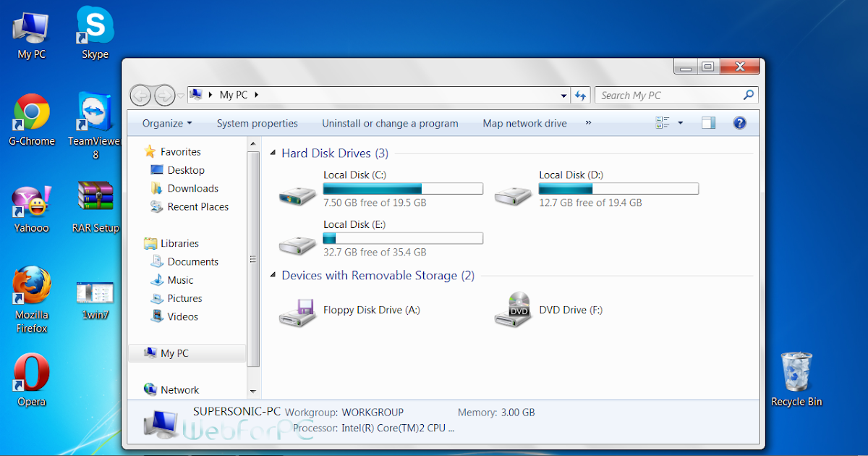
Task: Open the 1win7 desktop file
Action: click(x=95, y=299)
